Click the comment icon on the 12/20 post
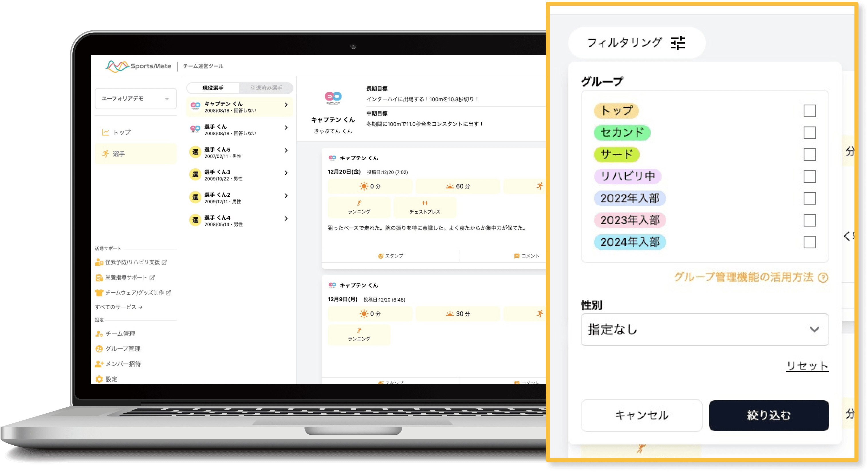The width and height of the screenshot is (868, 472). (x=517, y=256)
